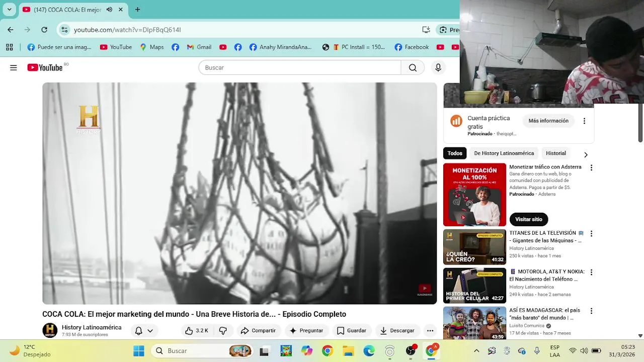The height and width of the screenshot is (362, 644).
Task: Click the Preguntar ask button
Action: point(306,330)
